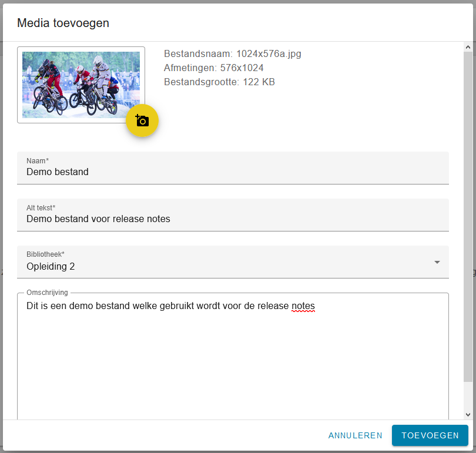Image resolution: width=476 pixels, height=453 pixels.
Task: Place cursor in the Omschrijving text area
Action: pos(233,357)
